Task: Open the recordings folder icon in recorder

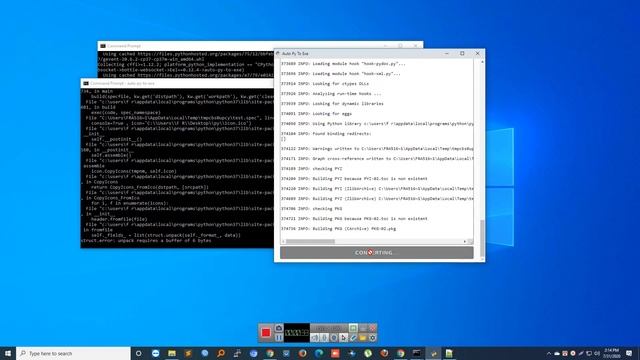Action: point(363,338)
